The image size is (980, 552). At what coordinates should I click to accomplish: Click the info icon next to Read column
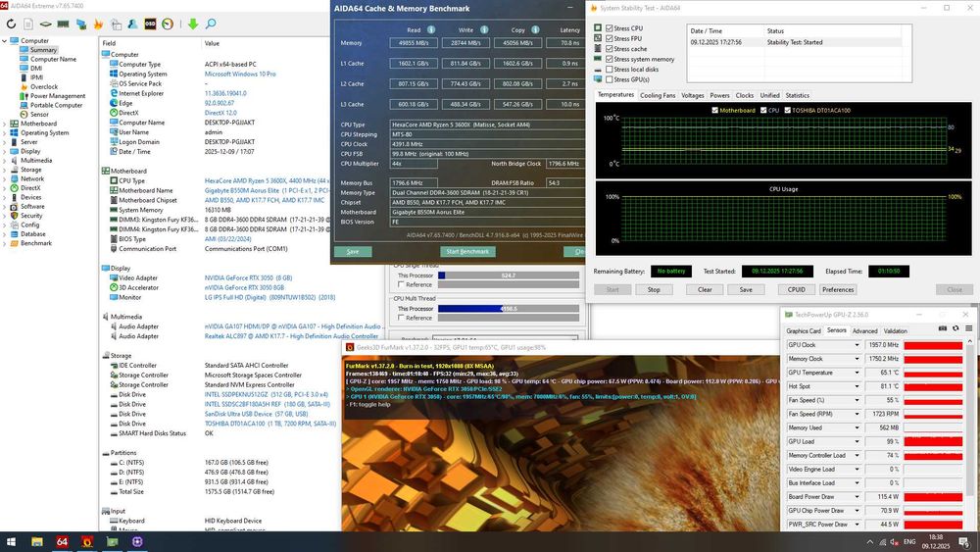point(431,29)
